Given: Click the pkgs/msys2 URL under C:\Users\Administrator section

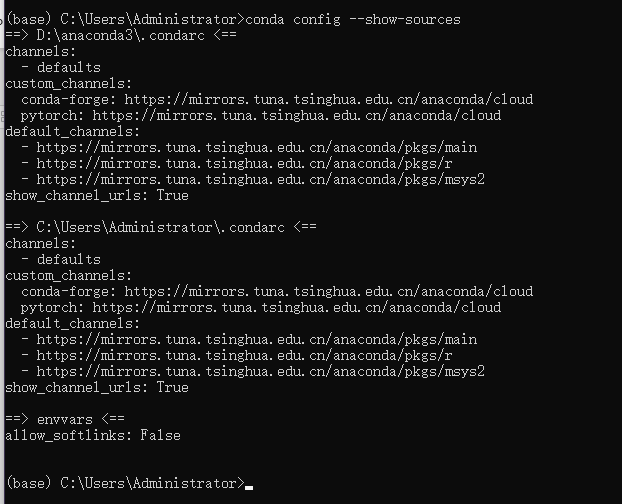Looking at the screenshot, I should tap(261, 372).
